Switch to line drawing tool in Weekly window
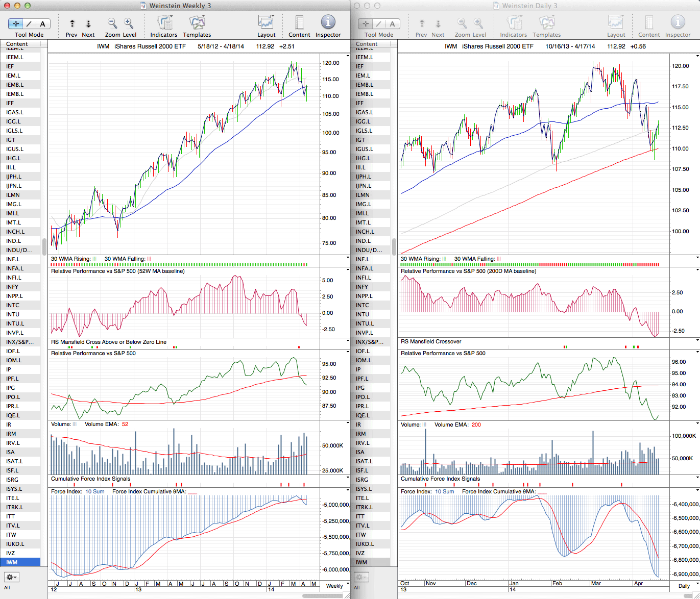The width and height of the screenshot is (700, 599). point(29,24)
